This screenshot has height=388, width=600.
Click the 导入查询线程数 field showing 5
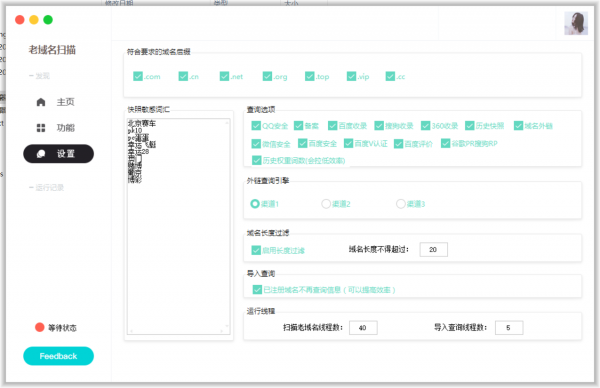(509, 328)
